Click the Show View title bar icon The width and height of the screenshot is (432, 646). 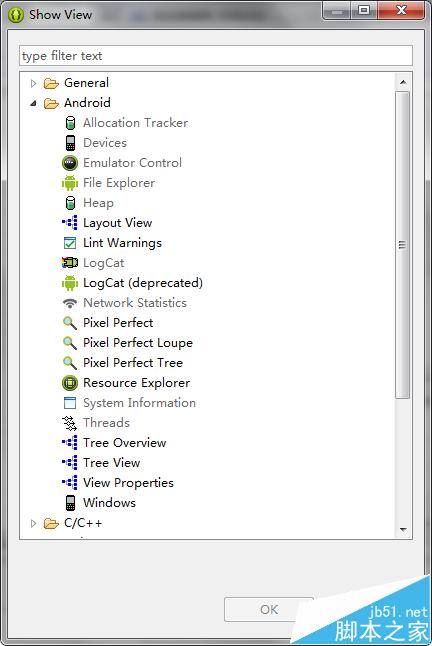16,15
